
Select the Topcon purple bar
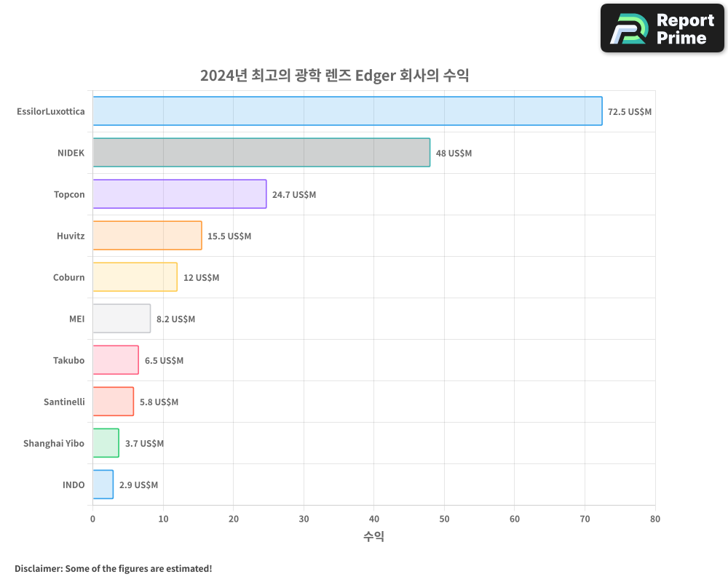click(x=178, y=194)
